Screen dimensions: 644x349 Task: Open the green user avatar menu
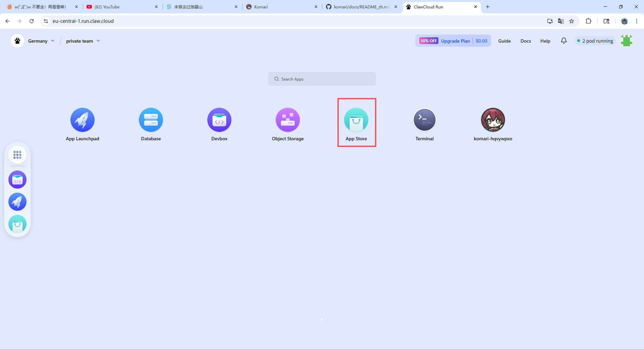tap(626, 41)
